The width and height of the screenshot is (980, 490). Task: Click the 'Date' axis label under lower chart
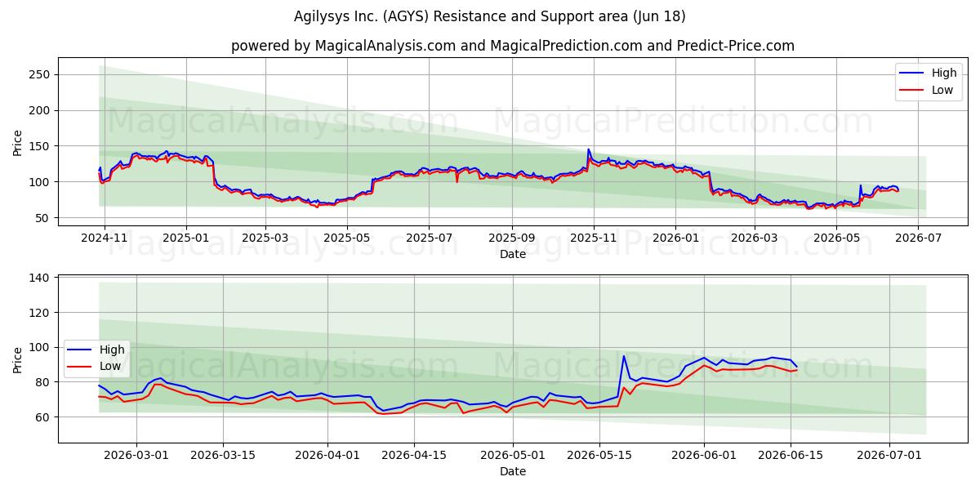[x=513, y=472]
